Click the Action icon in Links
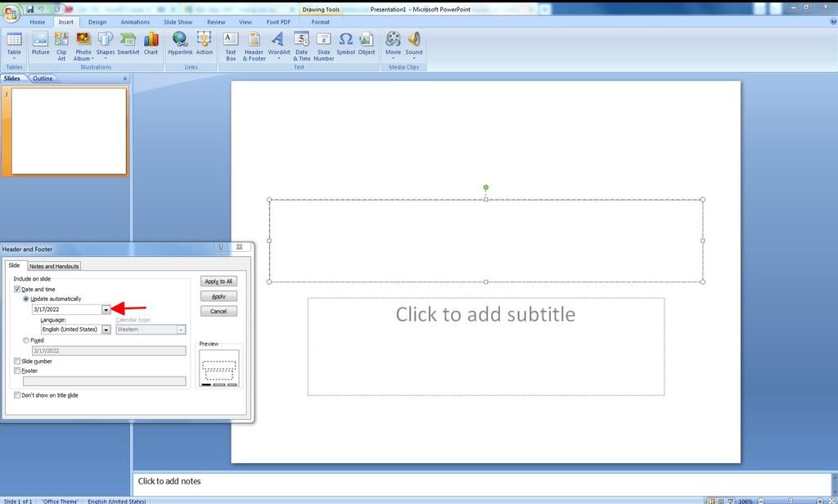Screen dimensions: 838x504 (204, 39)
